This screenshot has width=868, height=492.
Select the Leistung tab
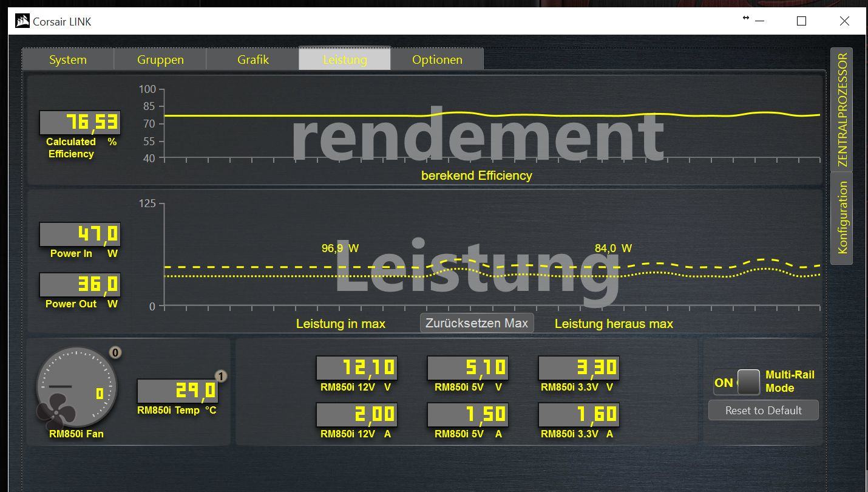(x=345, y=60)
